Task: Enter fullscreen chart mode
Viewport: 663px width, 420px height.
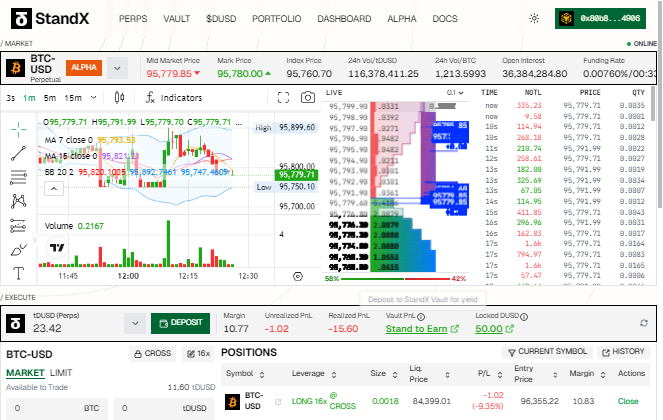Action: [x=283, y=98]
